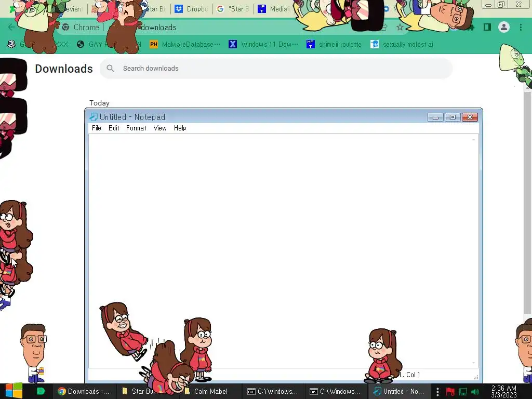Click the Today date label
Viewport: 532px width, 399px height.
click(x=99, y=103)
